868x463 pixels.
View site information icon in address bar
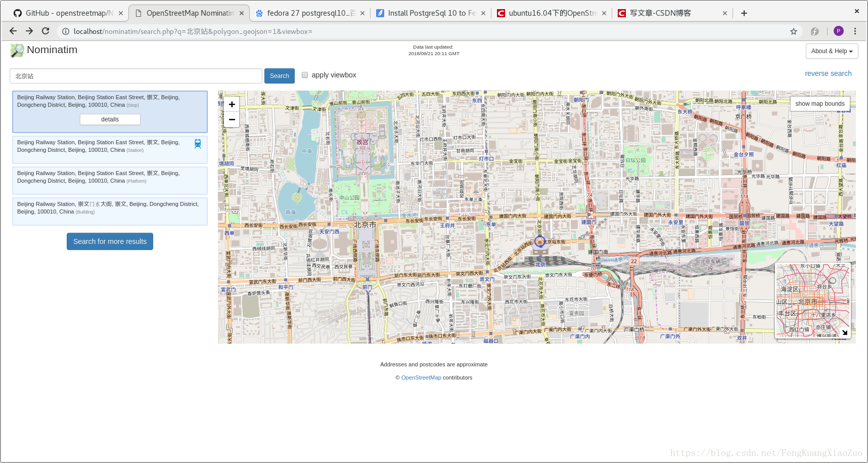click(x=65, y=31)
